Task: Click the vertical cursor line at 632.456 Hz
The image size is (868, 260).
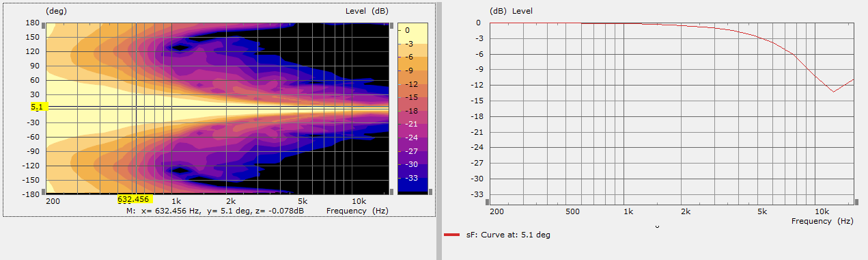Action: tap(136, 108)
